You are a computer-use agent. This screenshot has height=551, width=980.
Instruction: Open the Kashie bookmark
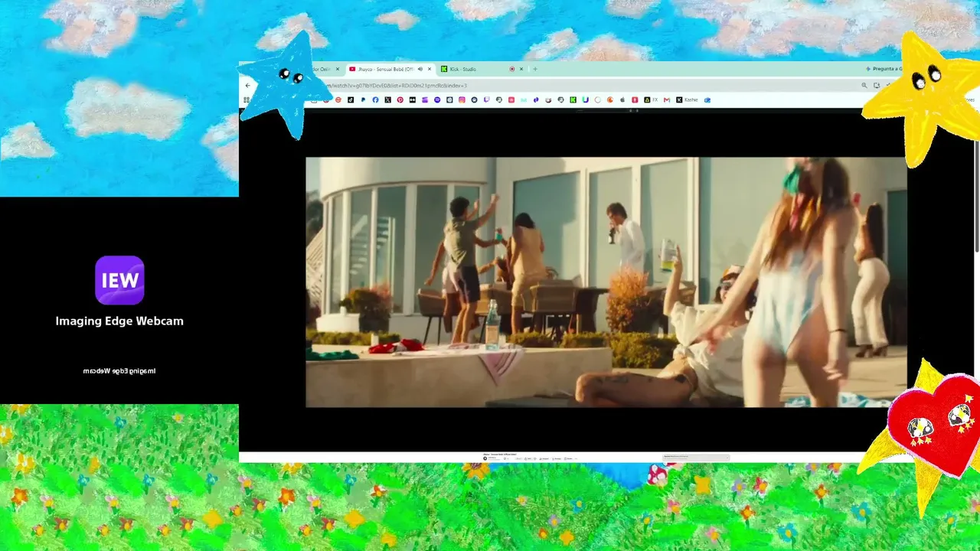[x=688, y=99]
